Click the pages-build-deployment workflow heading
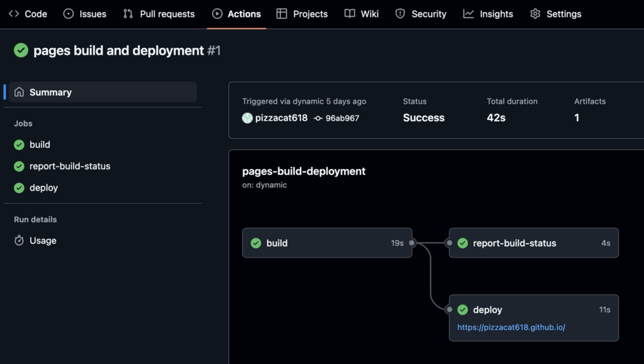This screenshot has width=644, height=364. tap(304, 171)
